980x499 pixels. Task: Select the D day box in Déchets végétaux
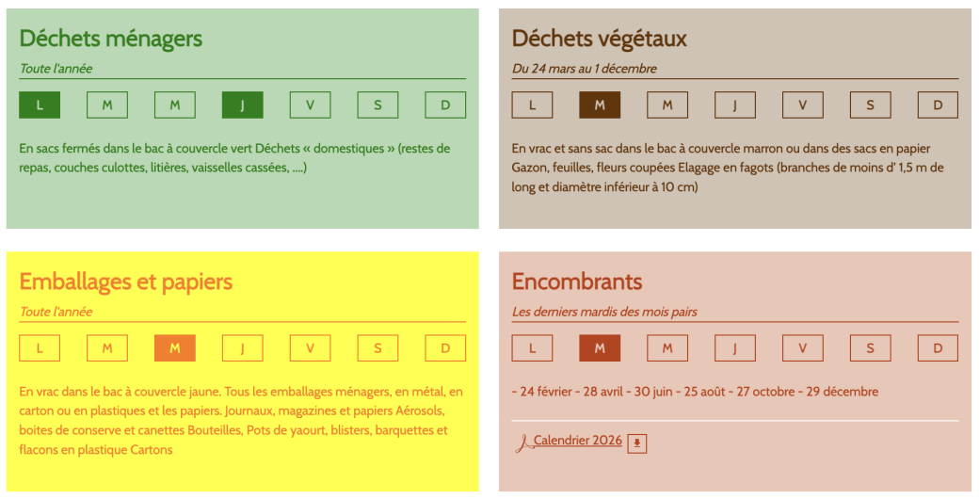pyautogui.click(x=938, y=105)
